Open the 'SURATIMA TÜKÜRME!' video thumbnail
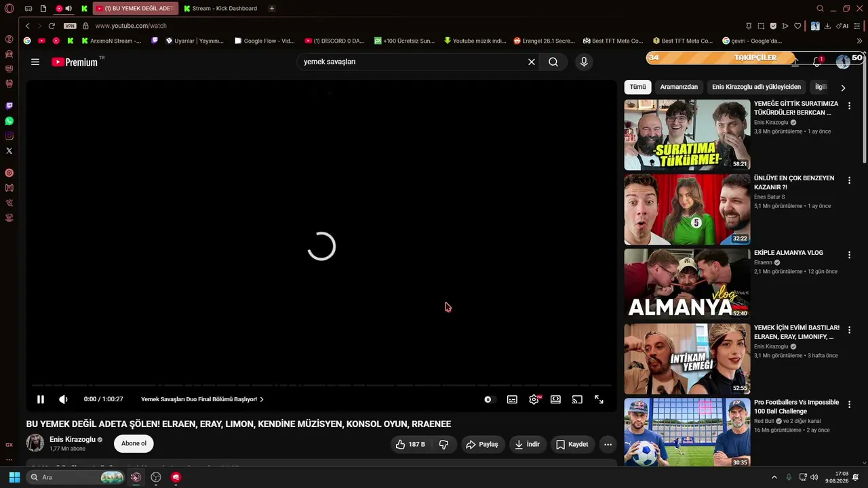Viewport: 868px width, 488px height. pos(687,135)
